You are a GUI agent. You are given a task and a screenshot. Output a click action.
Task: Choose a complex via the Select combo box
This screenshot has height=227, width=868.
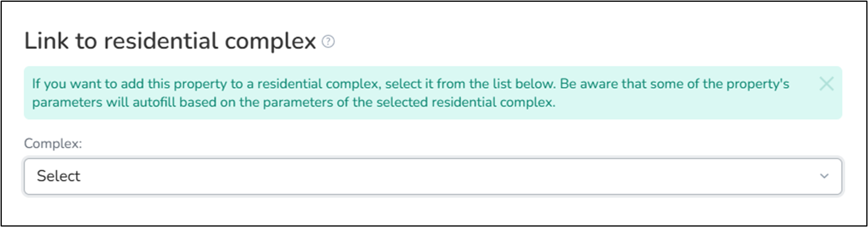[433, 176]
